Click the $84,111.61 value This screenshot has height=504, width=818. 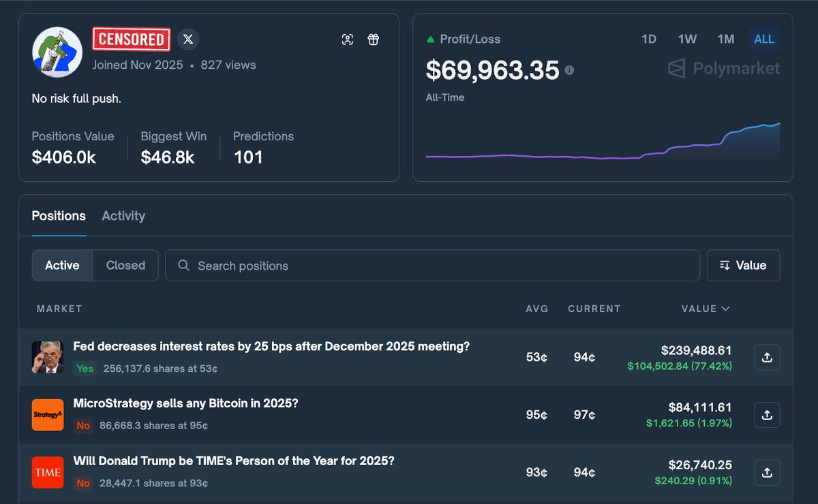pos(700,407)
